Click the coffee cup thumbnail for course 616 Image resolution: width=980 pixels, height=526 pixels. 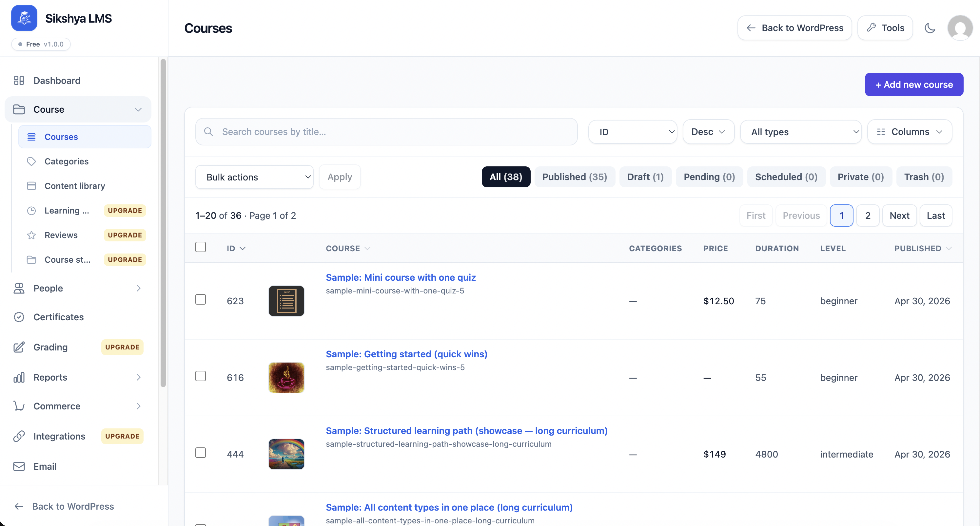point(286,377)
